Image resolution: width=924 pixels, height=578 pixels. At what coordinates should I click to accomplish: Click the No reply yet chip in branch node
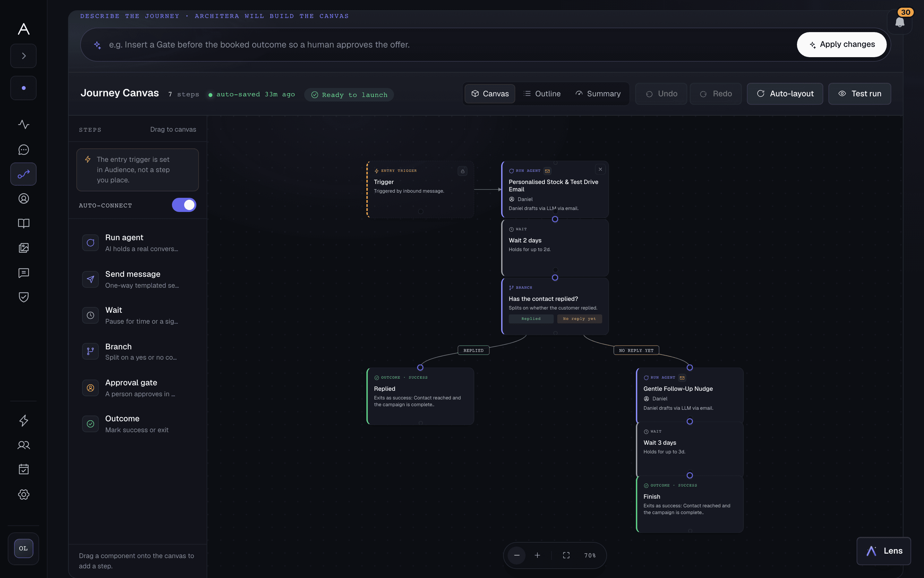(x=579, y=319)
